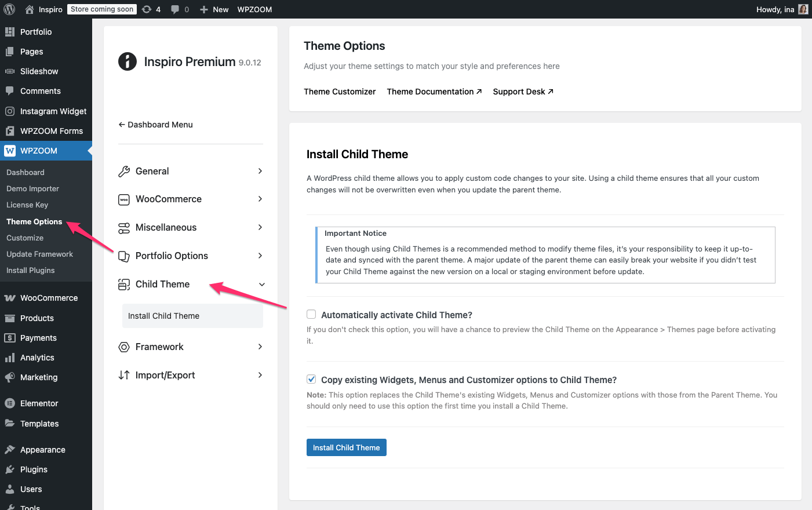
Task: Open Demo Importer submenu item
Action: tap(32, 188)
